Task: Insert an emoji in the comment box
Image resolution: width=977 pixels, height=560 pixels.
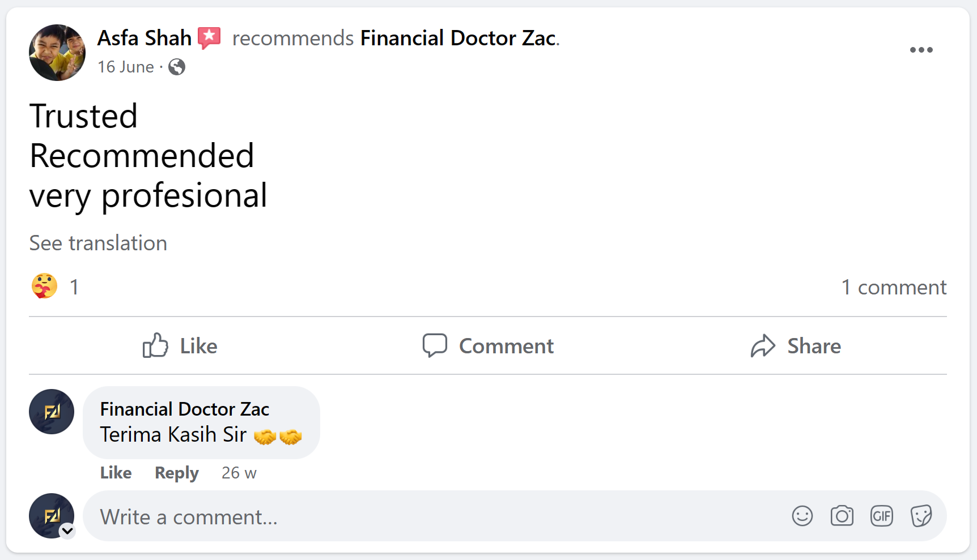Action: (x=802, y=516)
